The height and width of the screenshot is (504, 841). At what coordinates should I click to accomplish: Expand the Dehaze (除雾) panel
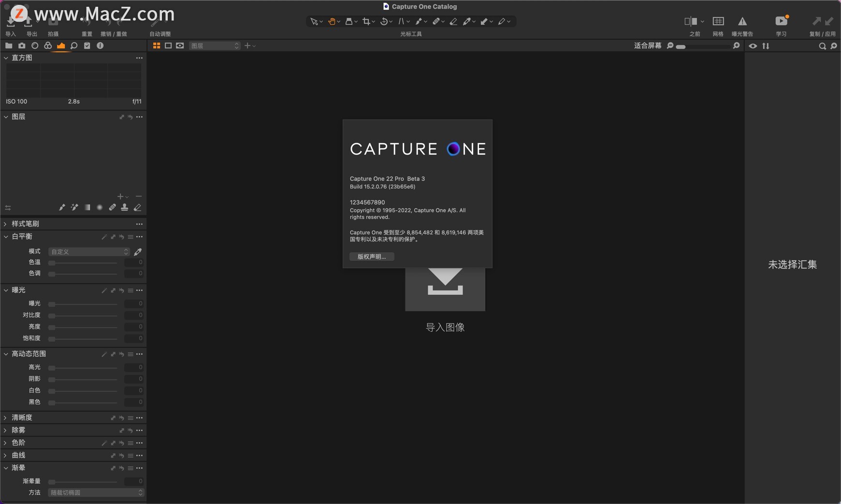coord(5,430)
